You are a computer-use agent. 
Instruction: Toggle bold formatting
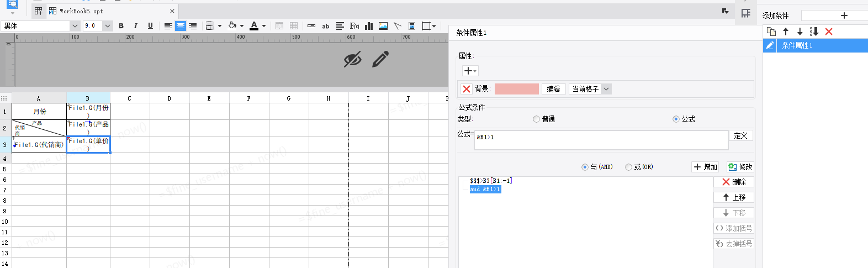point(121,26)
